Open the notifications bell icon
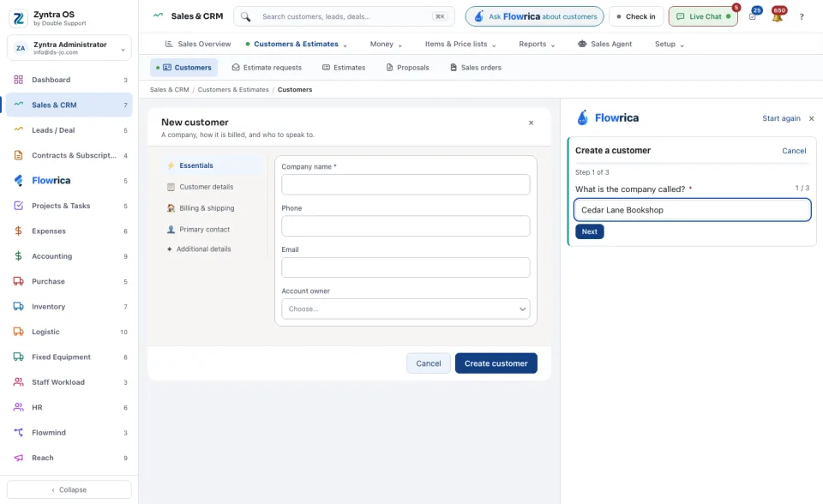 coord(778,16)
